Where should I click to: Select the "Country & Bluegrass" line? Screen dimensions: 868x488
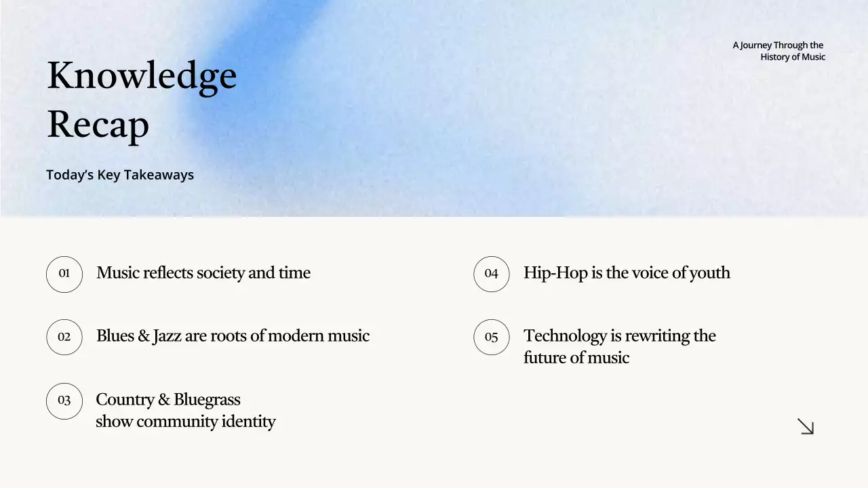[x=168, y=399]
